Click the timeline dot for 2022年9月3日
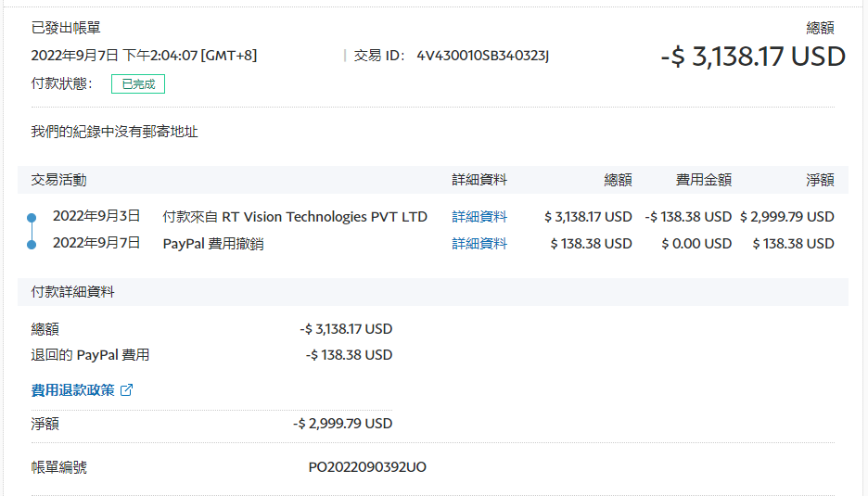 [32, 217]
